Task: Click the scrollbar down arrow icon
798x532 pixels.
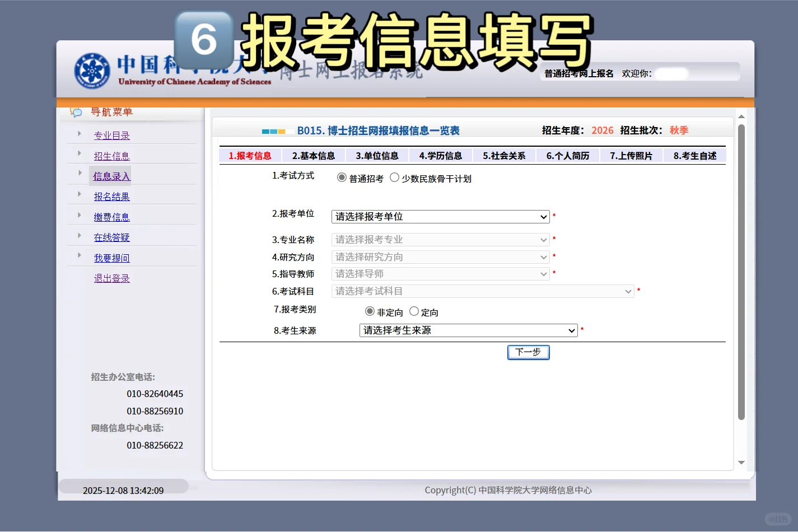Action: (741, 463)
